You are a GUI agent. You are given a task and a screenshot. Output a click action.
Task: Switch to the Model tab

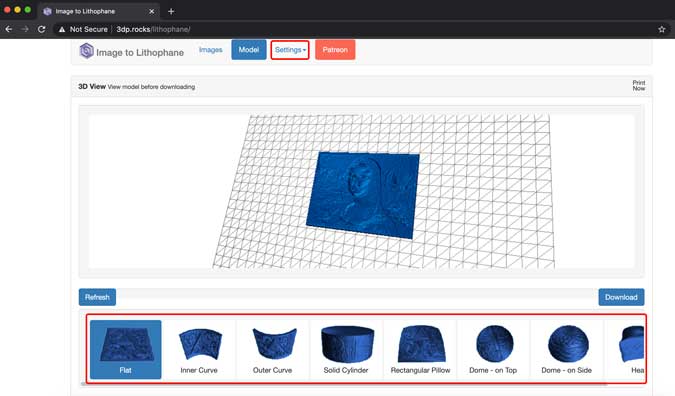point(249,50)
